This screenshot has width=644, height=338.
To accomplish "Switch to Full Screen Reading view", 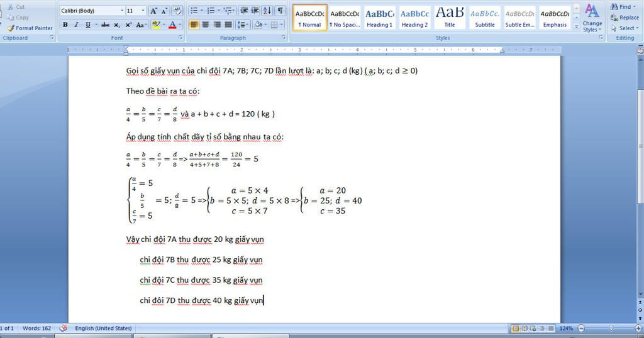I will (x=524, y=328).
